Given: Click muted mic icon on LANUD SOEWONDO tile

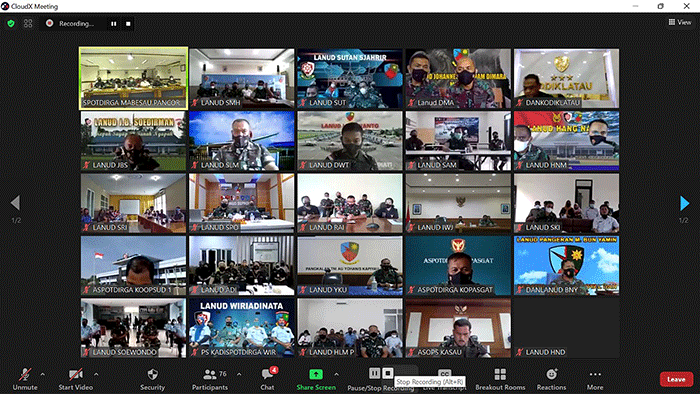Looking at the screenshot, I should click(x=86, y=353).
